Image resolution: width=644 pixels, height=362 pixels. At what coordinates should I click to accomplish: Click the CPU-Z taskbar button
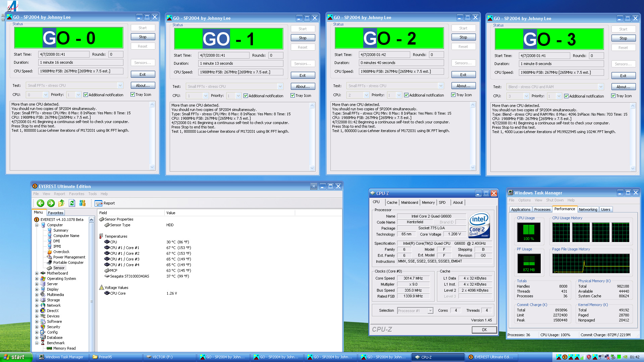click(438, 357)
